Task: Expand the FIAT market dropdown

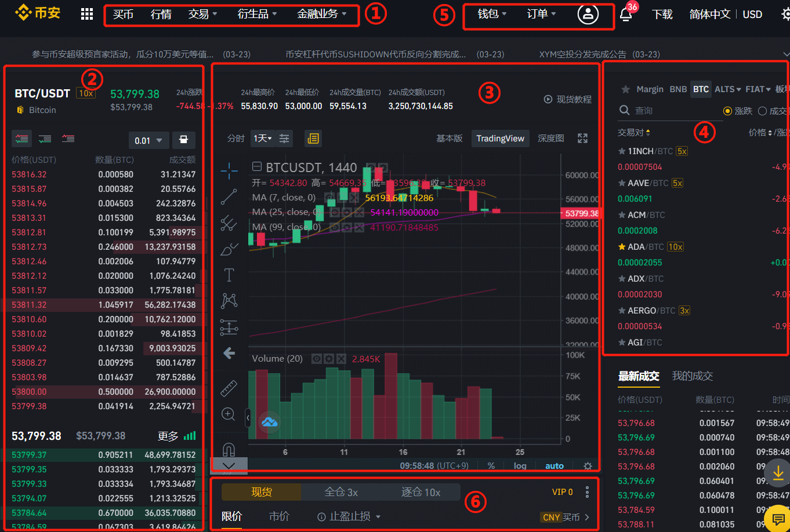Action: point(758,89)
